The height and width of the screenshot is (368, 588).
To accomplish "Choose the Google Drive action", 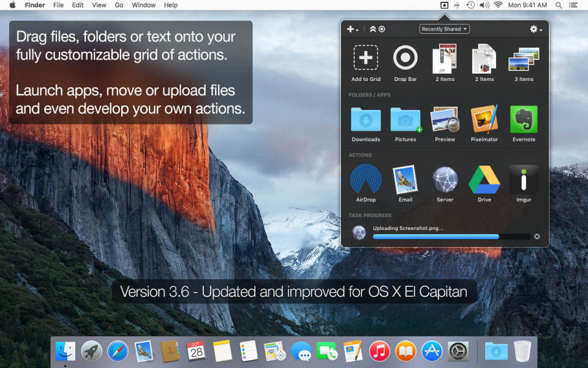I will pos(484,180).
